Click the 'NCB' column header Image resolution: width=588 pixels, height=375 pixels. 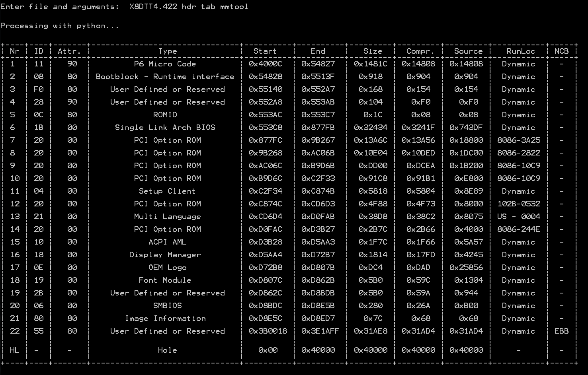pos(561,51)
